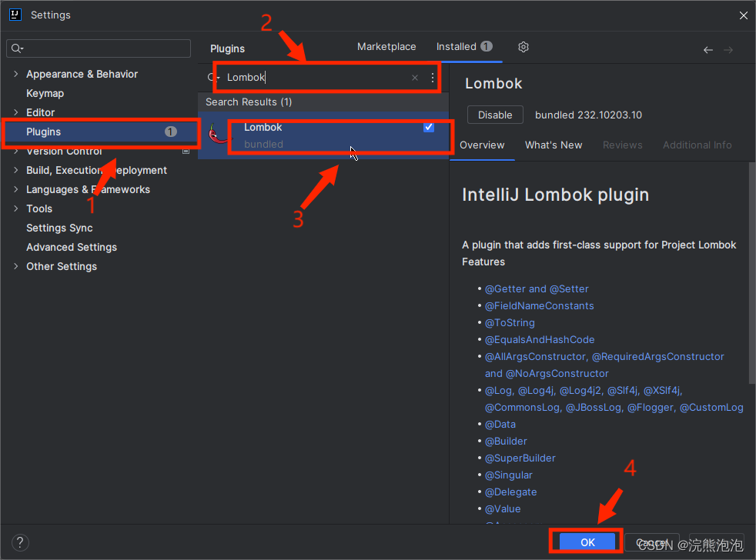Open the @AllArgsConstructor constructors link
The height and width of the screenshot is (560, 756).
pos(604,365)
